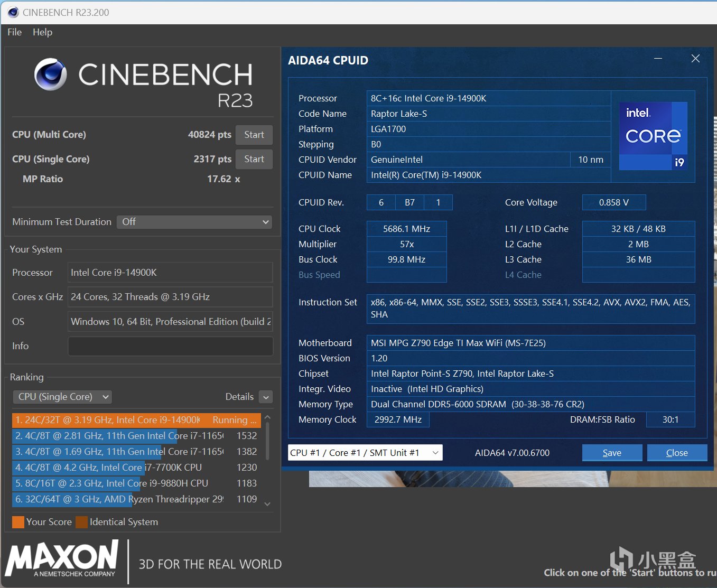The height and width of the screenshot is (588, 717).
Task: Open the CPU #1 / Core #1 selector
Action: coord(365,453)
